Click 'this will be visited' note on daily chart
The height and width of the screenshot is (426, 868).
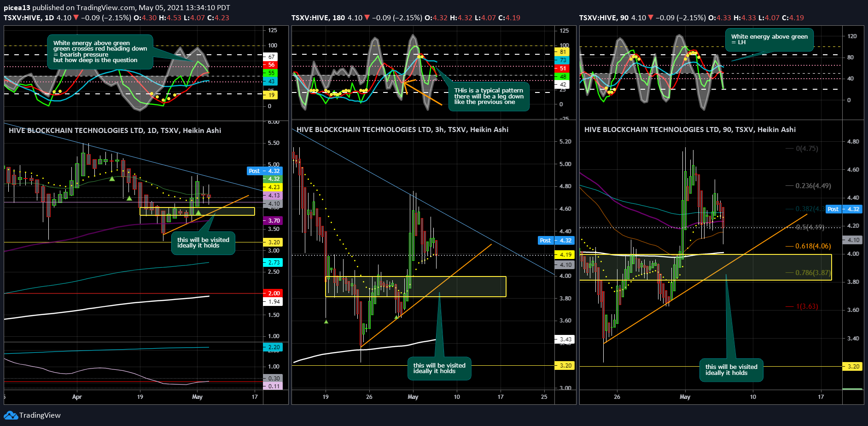click(203, 243)
